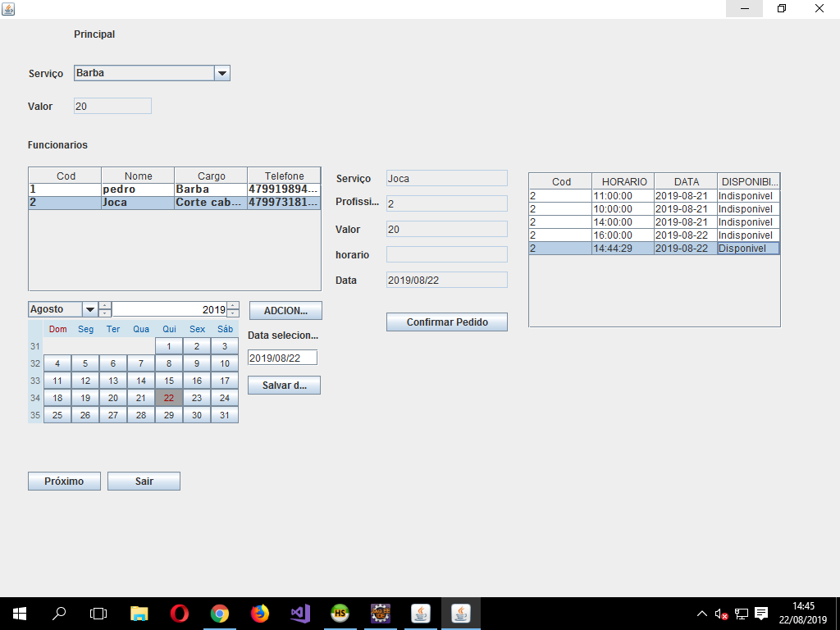Click the HORARIO column header
Viewport: 840px width, 630px height.
623,181
